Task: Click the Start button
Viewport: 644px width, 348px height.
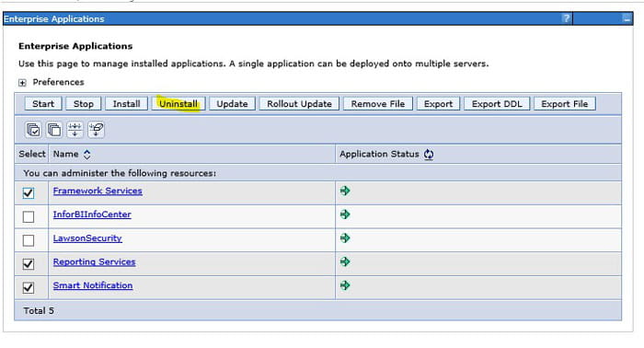Action: (x=43, y=104)
